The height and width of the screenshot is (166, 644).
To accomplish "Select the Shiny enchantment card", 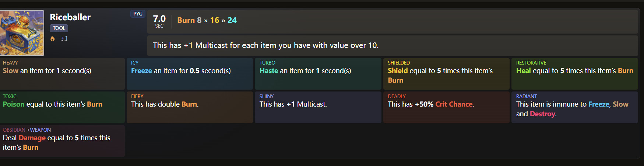I will [318, 107].
